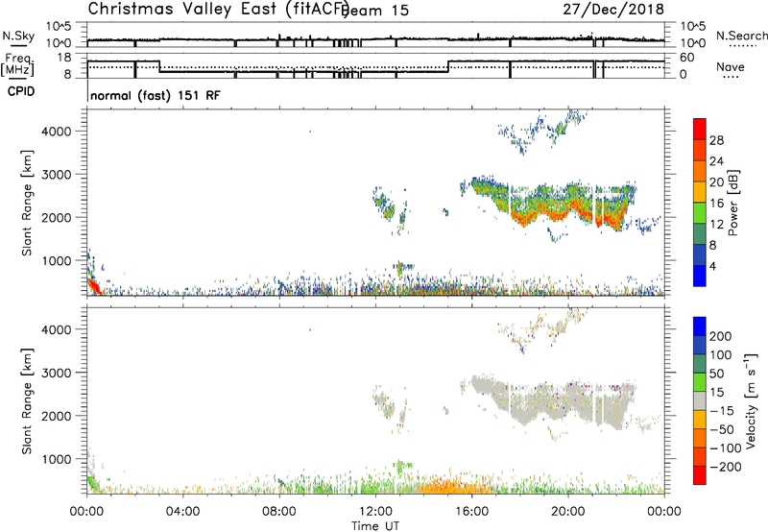Select the 'Slant Range [km]' label of velocity panel

pyautogui.click(x=27, y=400)
